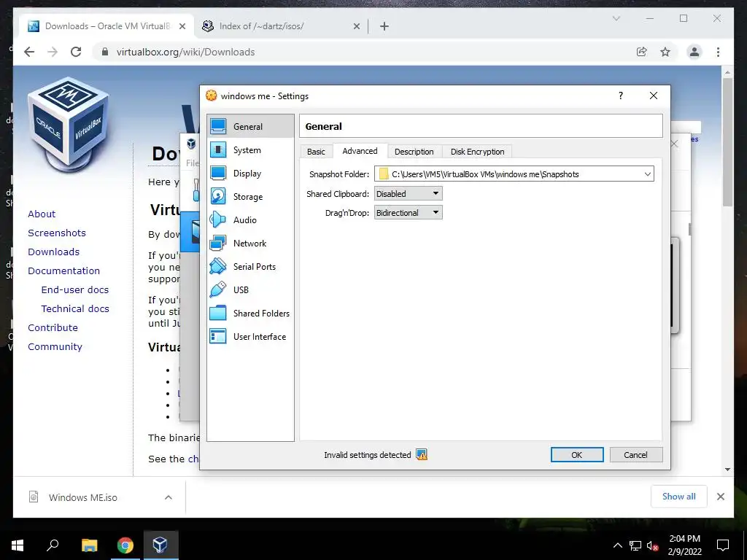The image size is (747, 560).
Task: Open the notification center icon
Action: tap(723, 545)
